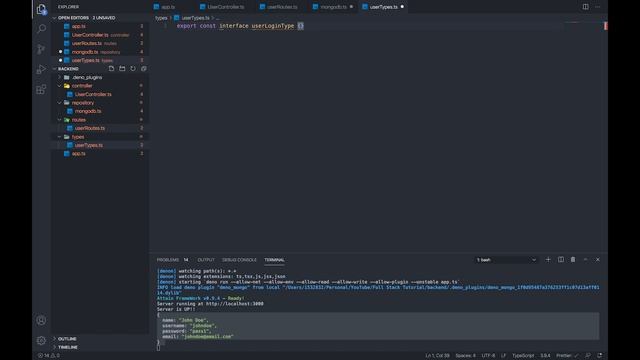Split the terminal panel
The image size is (640, 360).
(561, 260)
